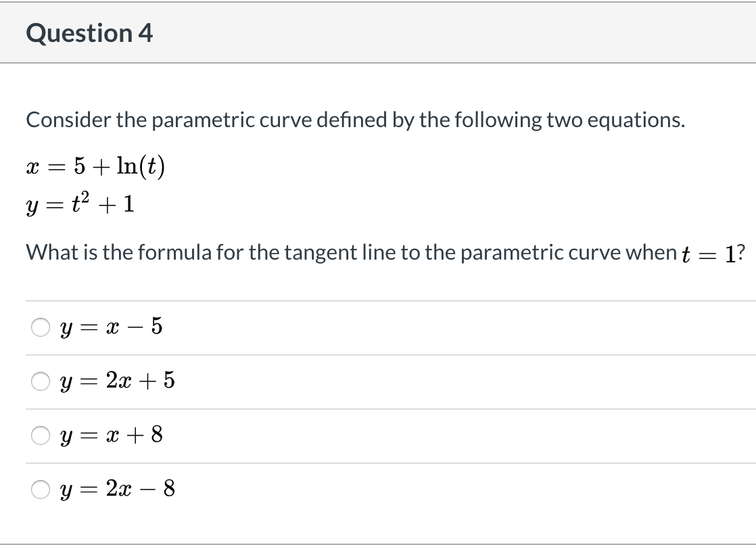Viewport: 756px width, 549px height.
Task: Select the radio button for y = 2x + 5
Action: 40,381
